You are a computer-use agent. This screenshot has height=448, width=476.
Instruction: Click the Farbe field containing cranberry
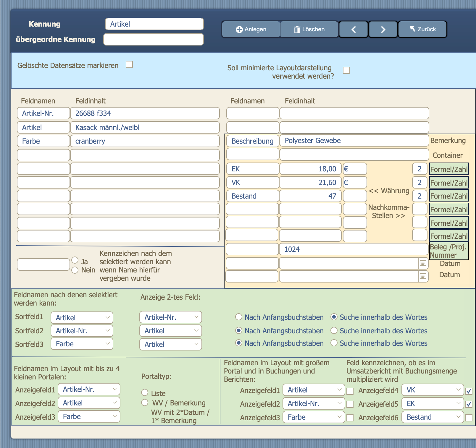click(145, 141)
